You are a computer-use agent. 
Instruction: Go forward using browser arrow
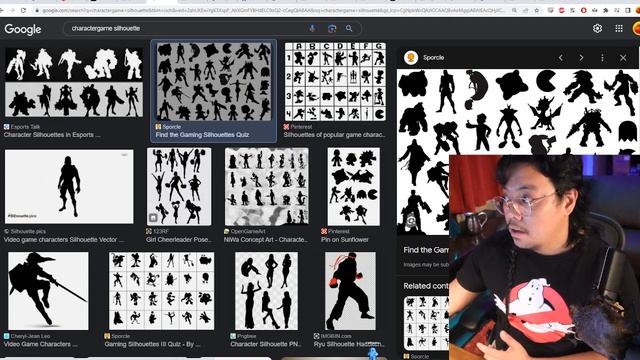coord(12,10)
